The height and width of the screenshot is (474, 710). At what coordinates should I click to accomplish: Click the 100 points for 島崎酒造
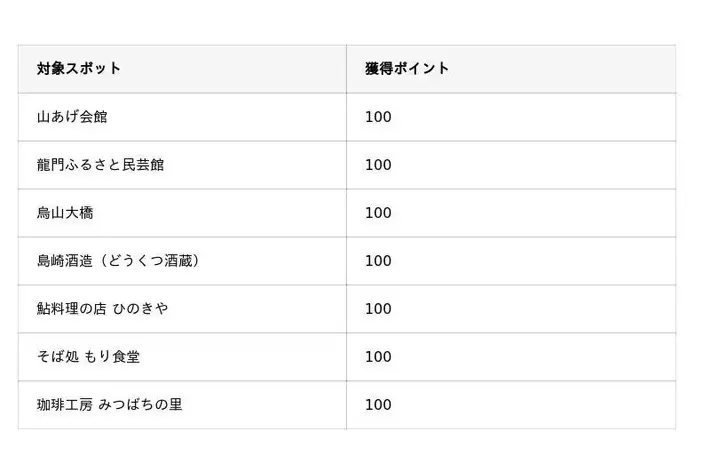pyautogui.click(x=378, y=261)
